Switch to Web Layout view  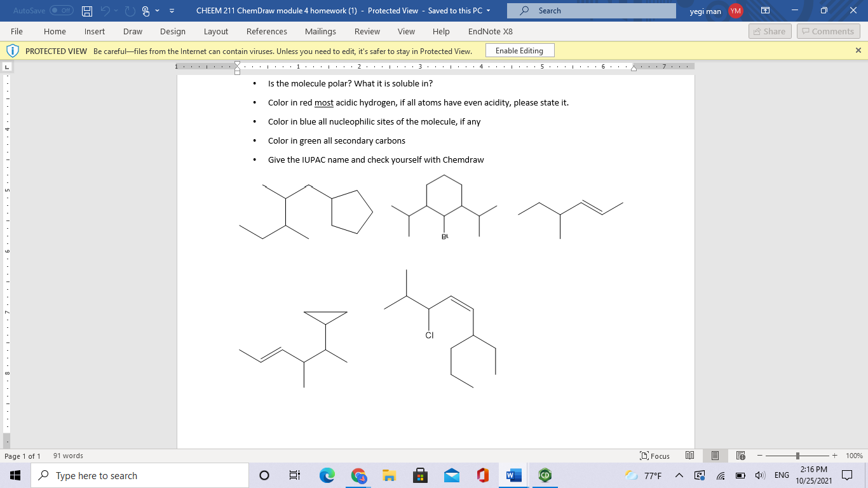pyautogui.click(x=740, y=456)
